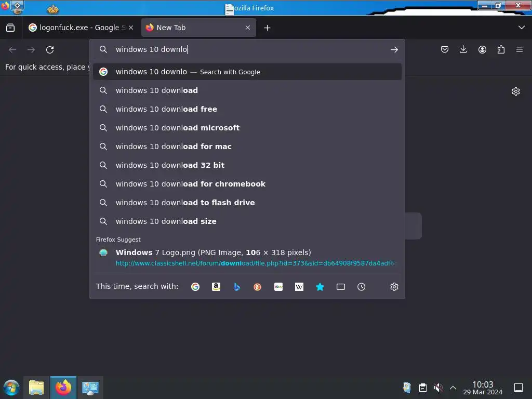Viewport: 532px width, 399px height.
Task: Open the Extensions puzzle icon
Action: (501, 49)
